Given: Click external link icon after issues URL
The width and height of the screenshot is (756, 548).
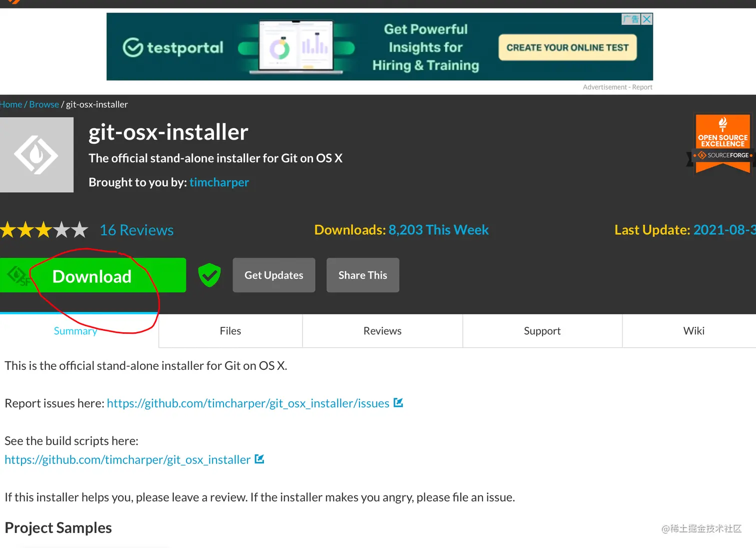Looking at the screenshot, I should pos(398,403).
